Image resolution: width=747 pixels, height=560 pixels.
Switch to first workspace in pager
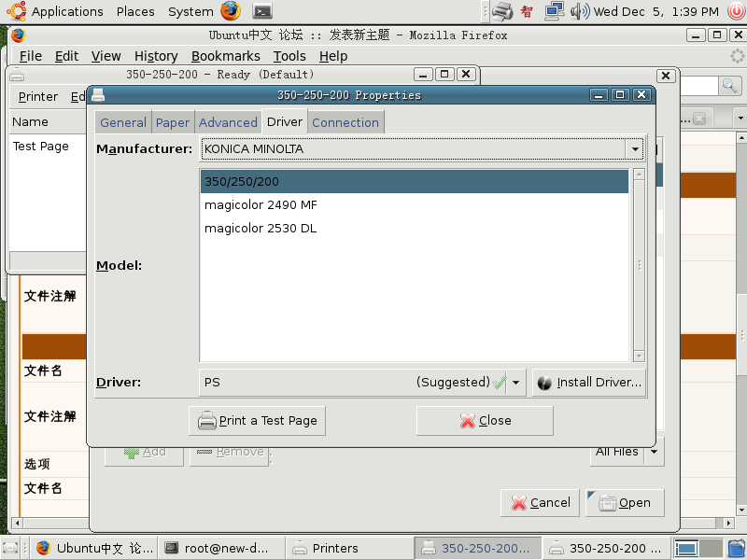686,548
